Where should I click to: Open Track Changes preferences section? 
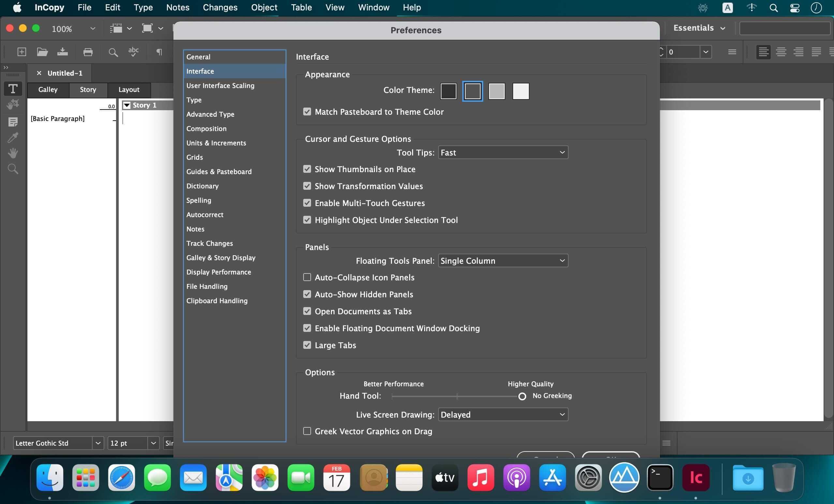point(209,243)
